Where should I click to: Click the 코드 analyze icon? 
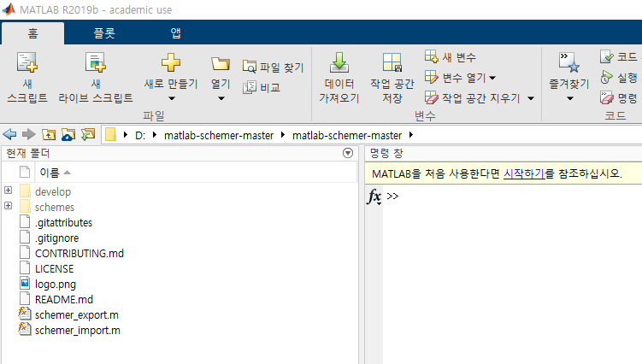(607, 57)
